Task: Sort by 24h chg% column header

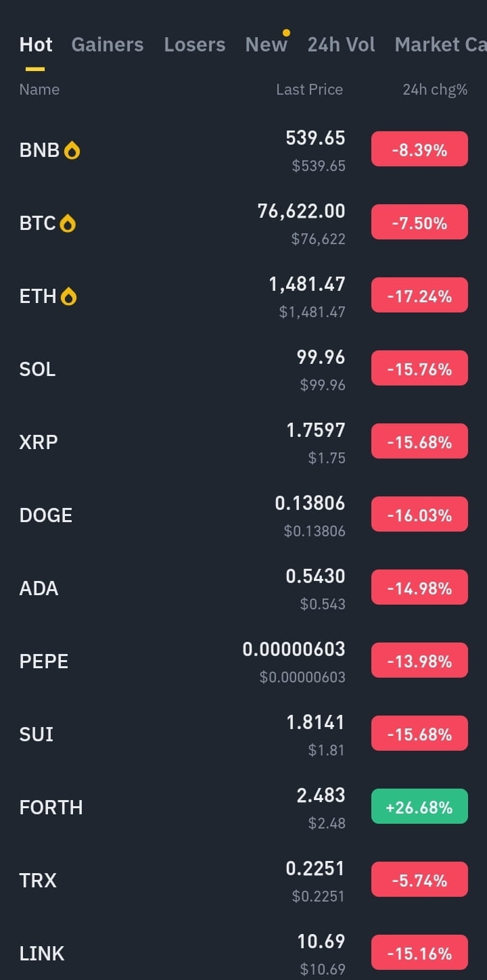Action: 435,89
